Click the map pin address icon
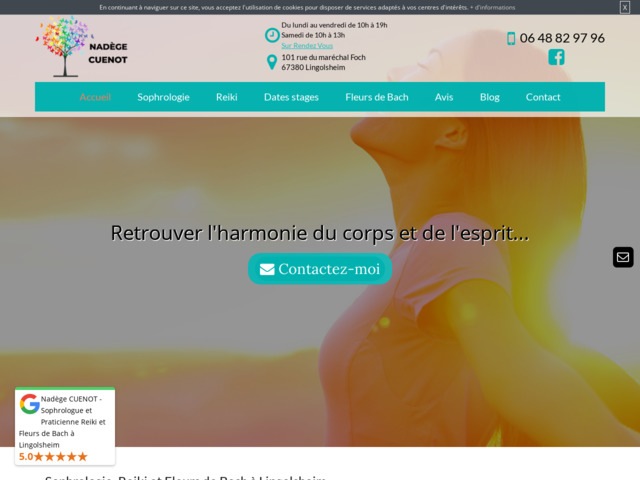640x480 pixels. 271,62
